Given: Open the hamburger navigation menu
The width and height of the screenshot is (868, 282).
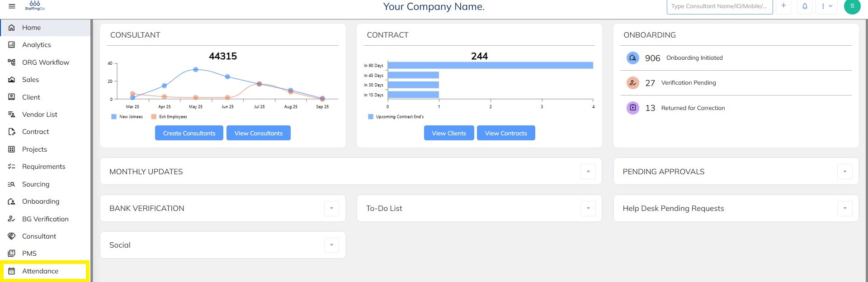Looking at the screenshot, I should [12, 6].
